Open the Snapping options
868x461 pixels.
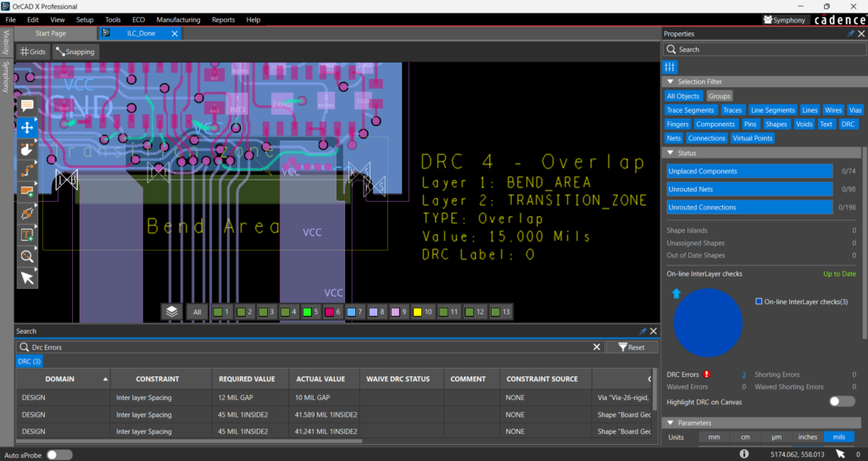[75, 52]
